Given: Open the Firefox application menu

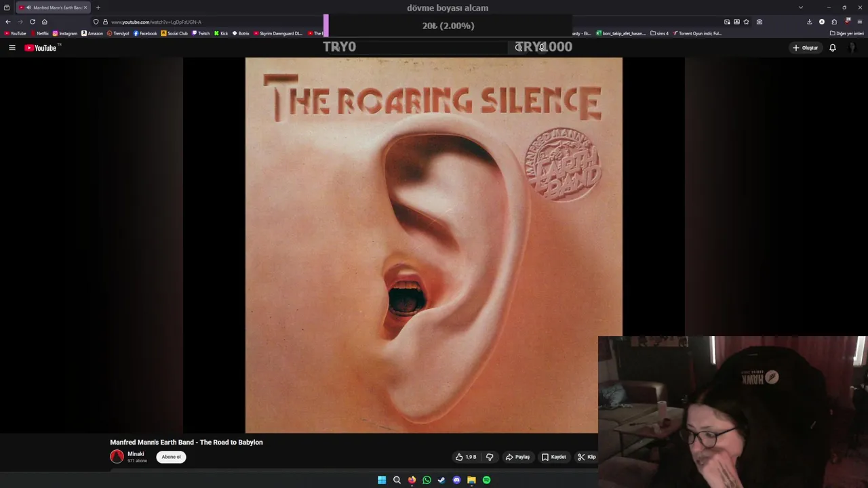Looking at the screenshot, I should (860, 22).
